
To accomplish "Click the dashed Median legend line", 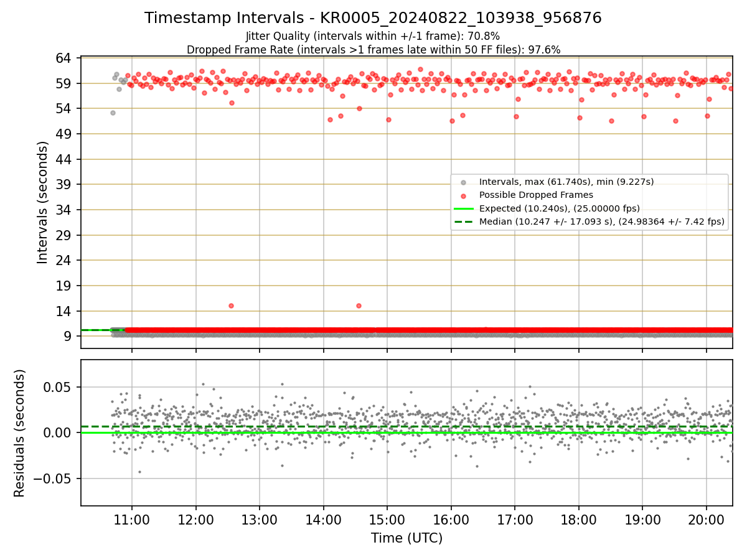I will coord(463,221).
